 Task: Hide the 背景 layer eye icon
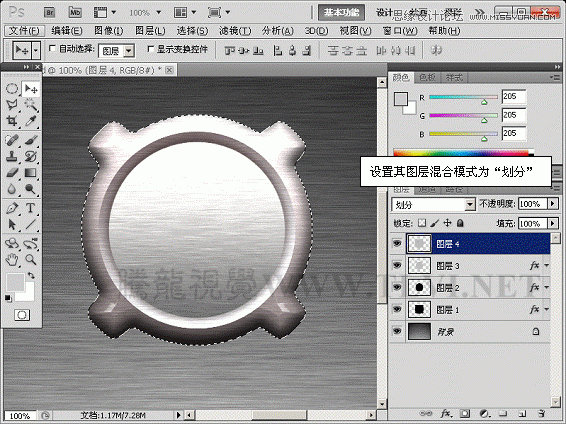[x=397, y=331]
